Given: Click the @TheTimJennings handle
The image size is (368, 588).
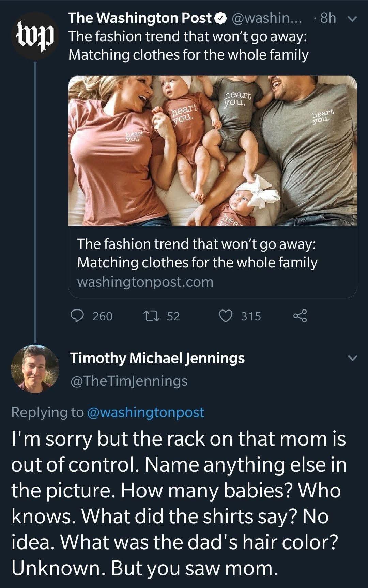Looking at the screenshot, I should coord(129,381).
